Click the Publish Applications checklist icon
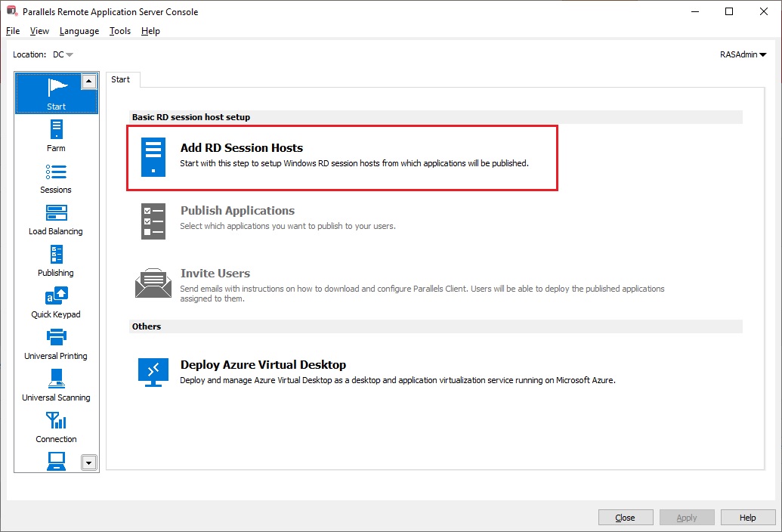 click(153, 221)
